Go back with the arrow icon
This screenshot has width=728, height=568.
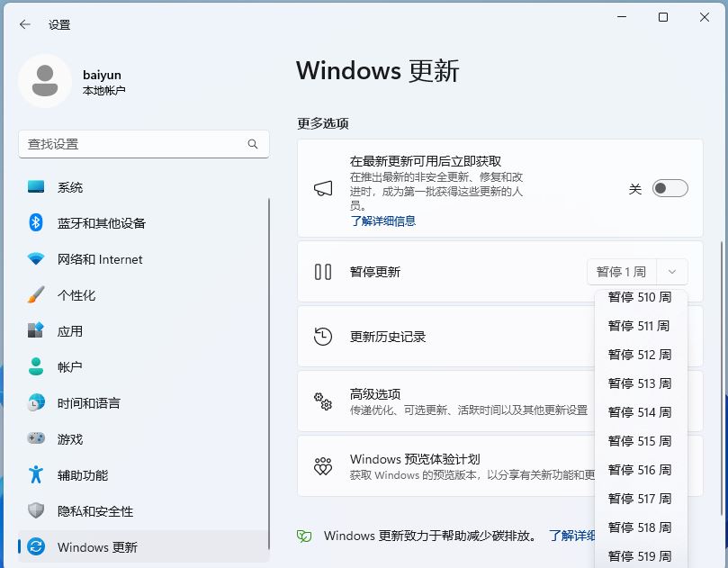point(25,24)
